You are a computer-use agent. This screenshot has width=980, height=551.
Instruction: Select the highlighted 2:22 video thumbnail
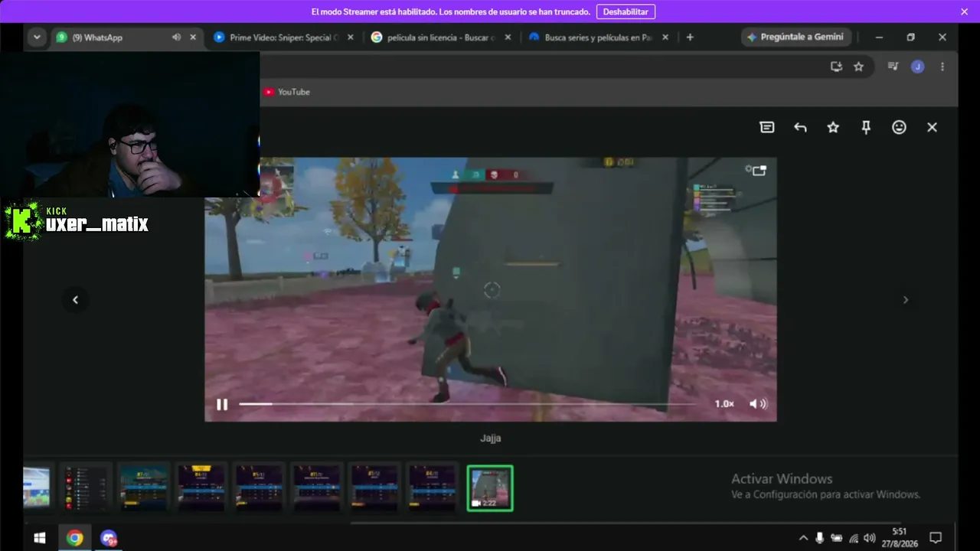(490, 488)
